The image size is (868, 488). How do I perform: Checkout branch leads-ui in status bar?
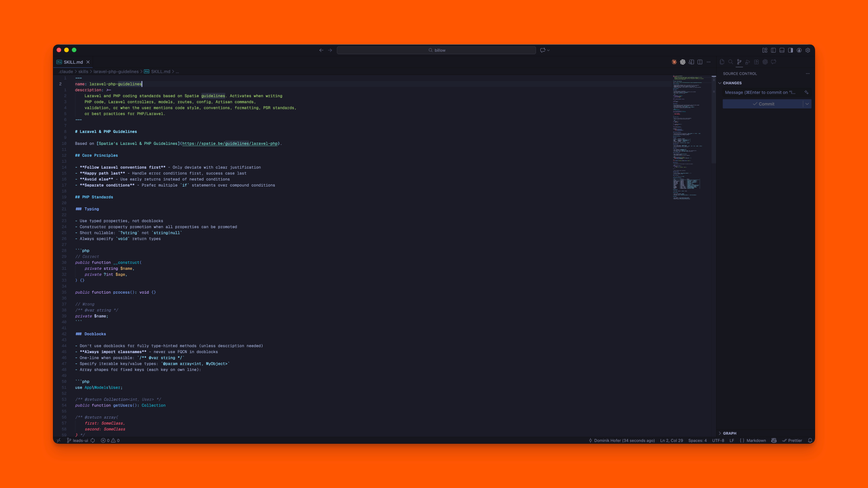pyautogui.click(x=78, y=440)
